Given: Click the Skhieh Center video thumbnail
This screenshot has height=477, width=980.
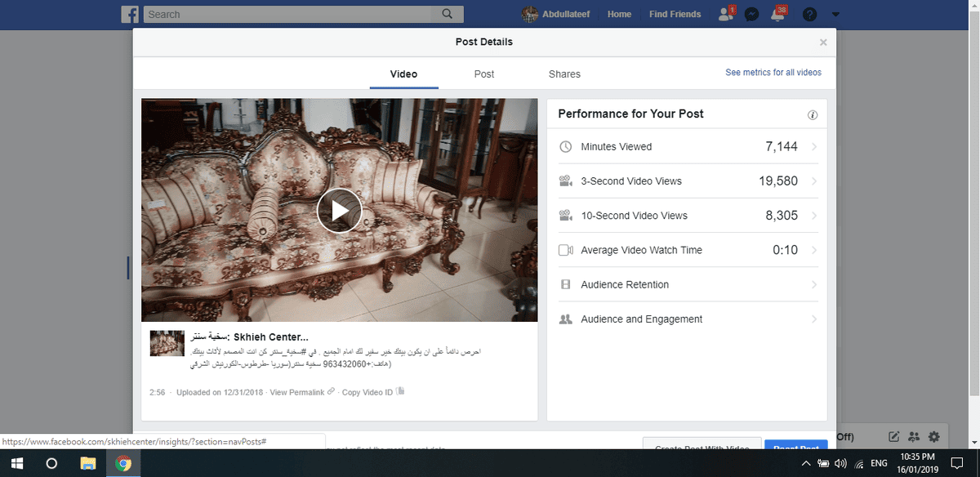Looking at the screenshot, I should click(x=167, y=343).
